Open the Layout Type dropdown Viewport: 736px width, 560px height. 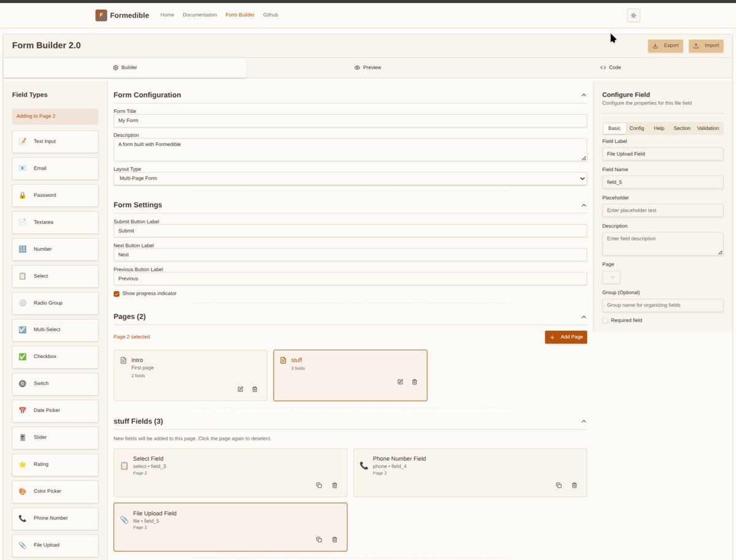[x=350, y=178]
